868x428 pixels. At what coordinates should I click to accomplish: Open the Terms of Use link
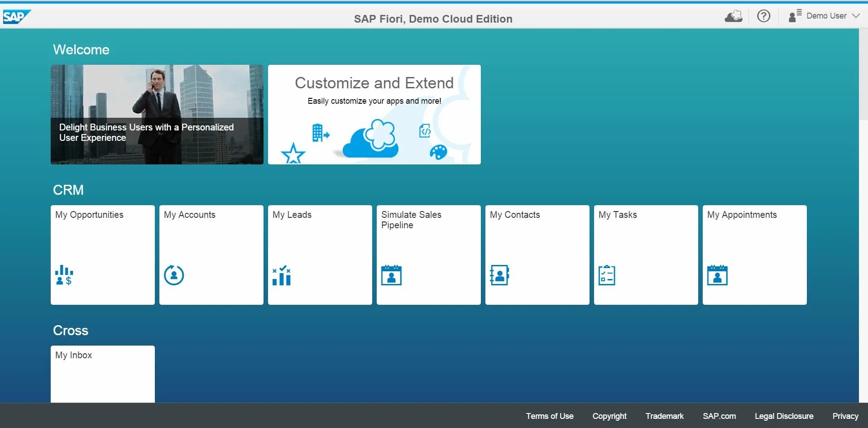pos(549,416)
